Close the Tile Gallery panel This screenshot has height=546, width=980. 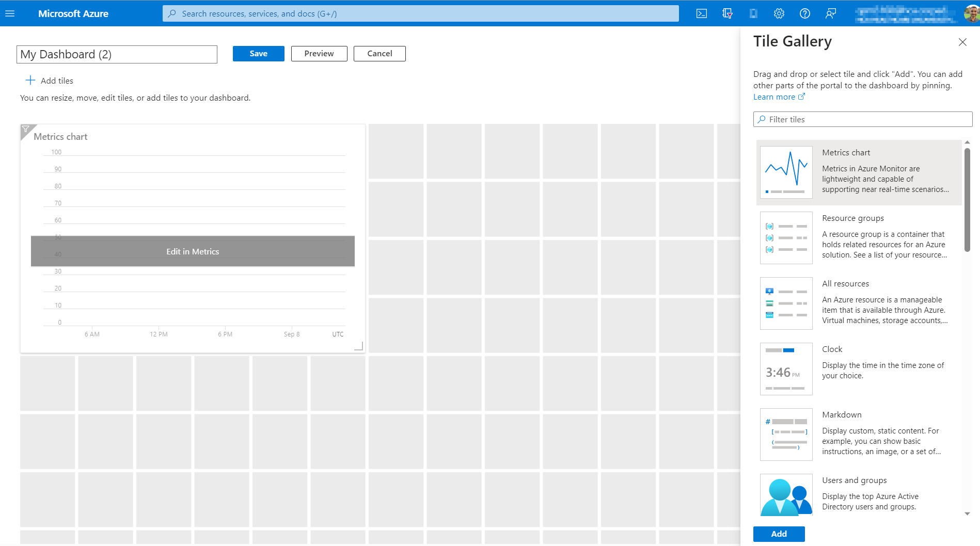(x=962, y=42)
